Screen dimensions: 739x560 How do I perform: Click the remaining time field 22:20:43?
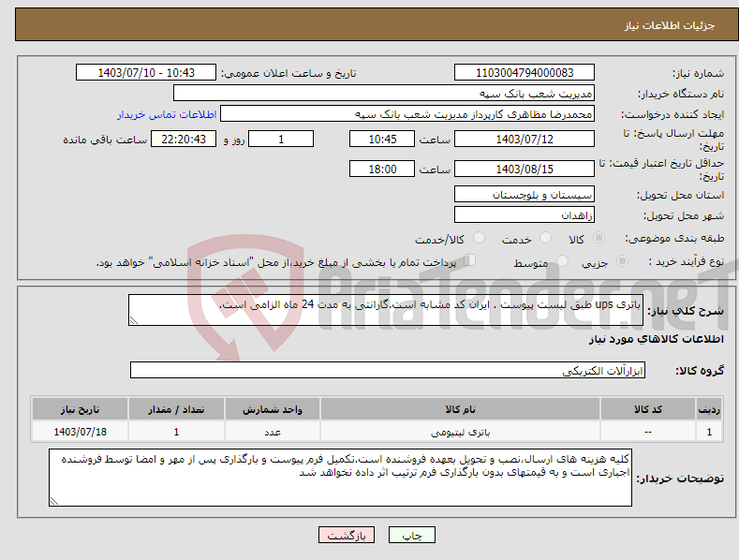(184, 139)
